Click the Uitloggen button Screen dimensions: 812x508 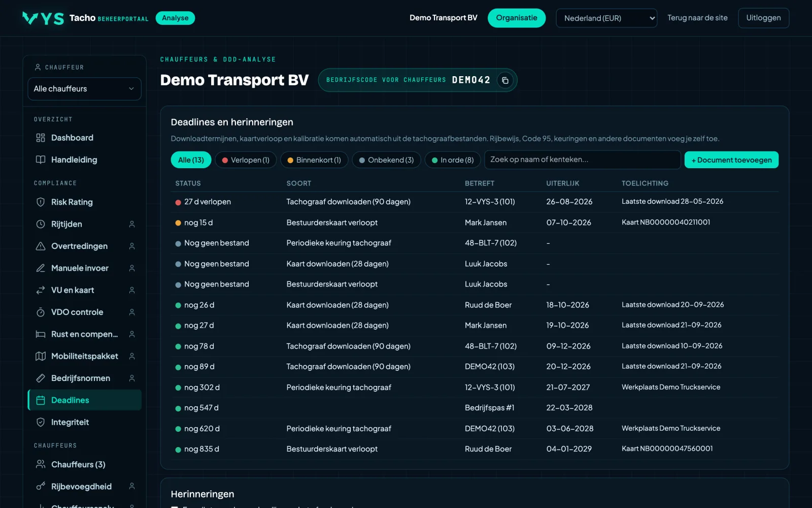[763, 18]
